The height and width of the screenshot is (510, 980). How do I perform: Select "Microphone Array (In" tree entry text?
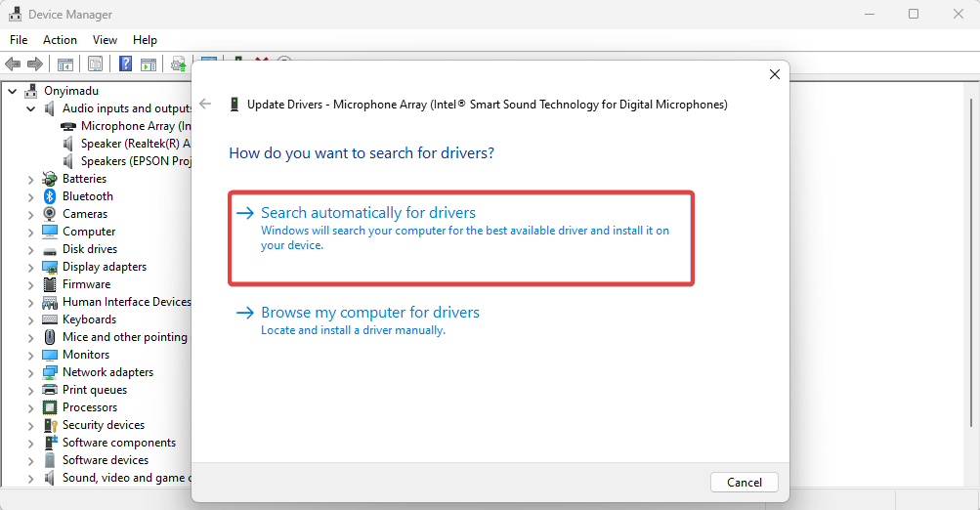pyautogui.click(x=136, y=126)
